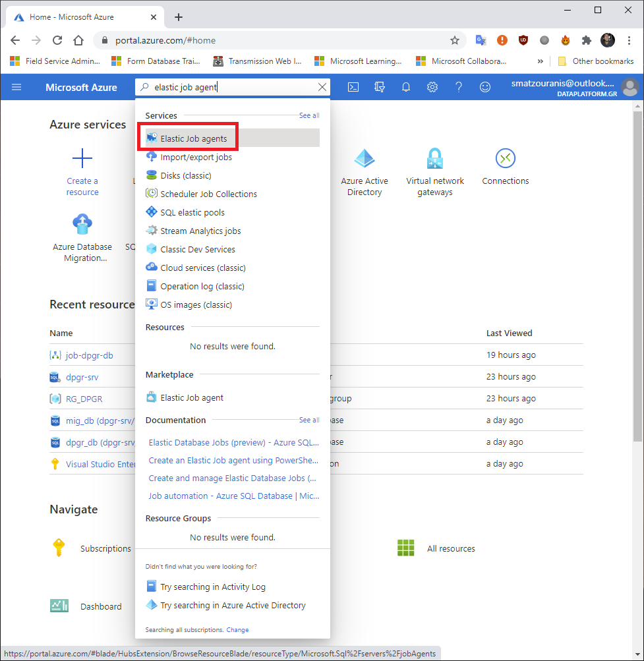Viewport: 644px width, 661px height.
Task: Click See all next to Documentation
Action: pos(309,420)
